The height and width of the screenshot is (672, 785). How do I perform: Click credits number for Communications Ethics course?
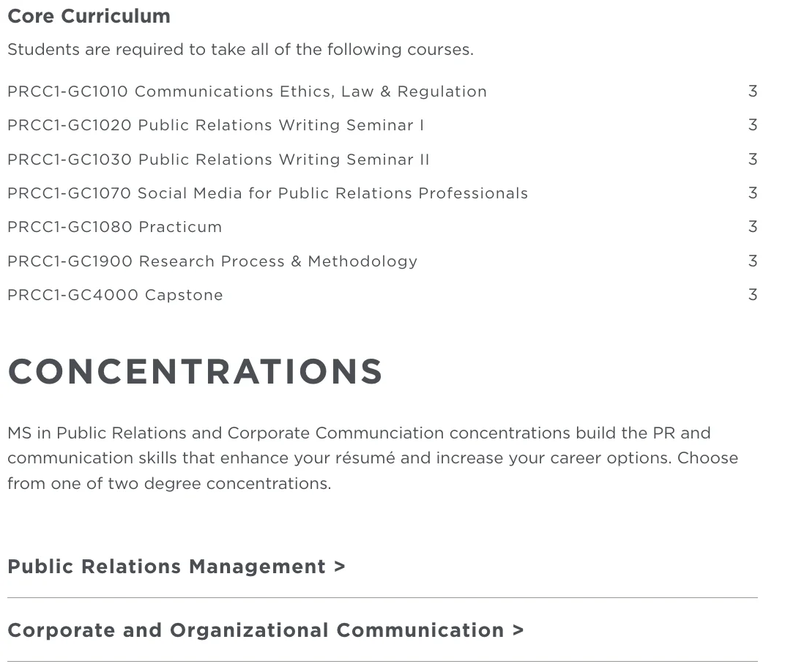pos(752,92)
